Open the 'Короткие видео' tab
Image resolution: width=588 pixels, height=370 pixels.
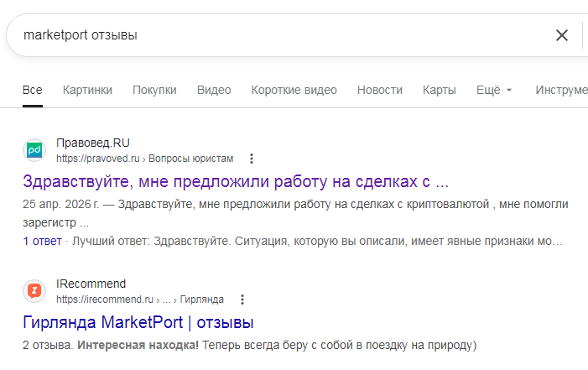coord(294,90)
